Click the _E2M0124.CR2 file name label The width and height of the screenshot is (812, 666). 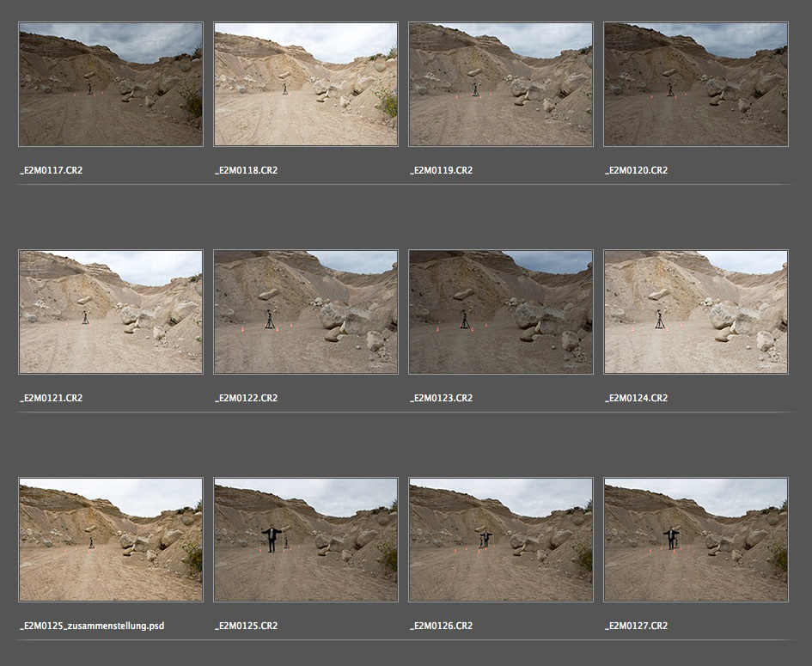[x=637, y=398]
